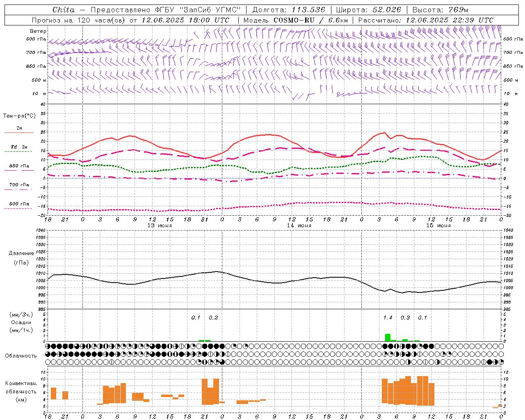525x420 pixels.
Task: Click the "1.4" precipitation amount value
Action: [388, 318]
